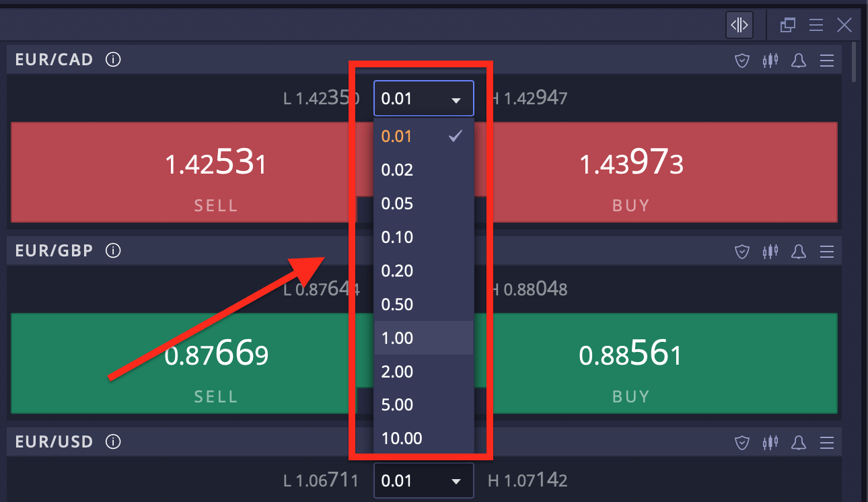868x502 pixels.
Task: Click the EUR/CAD candlestick chart icon
Action: [x=770, y=60]
